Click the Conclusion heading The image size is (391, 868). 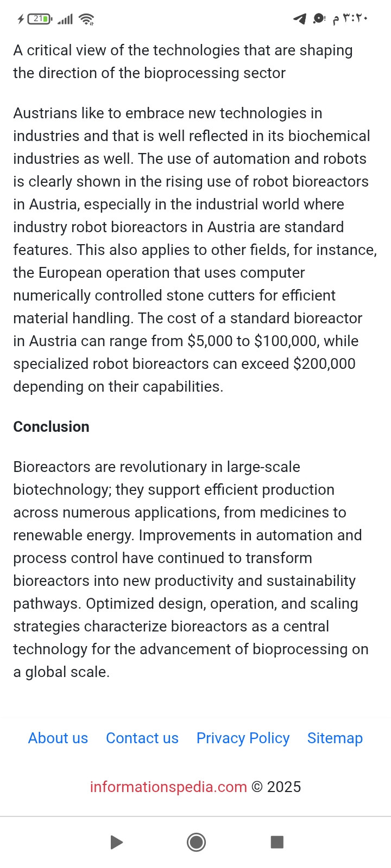coord(51,426)
